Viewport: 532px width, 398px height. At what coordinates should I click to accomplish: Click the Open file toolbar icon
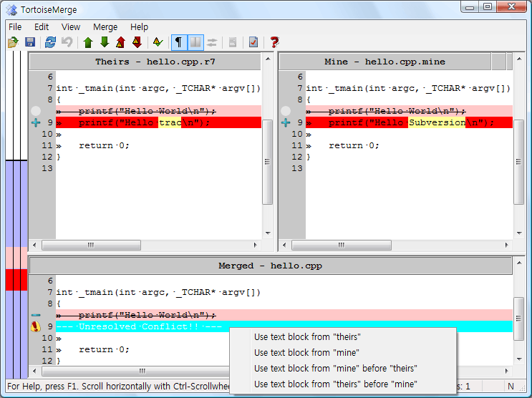(13, 43)
